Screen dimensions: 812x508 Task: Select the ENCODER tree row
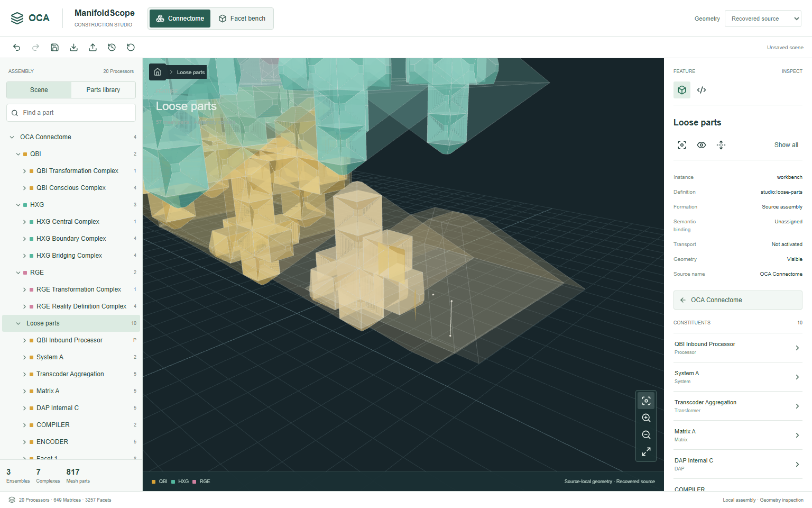point(71,442)
